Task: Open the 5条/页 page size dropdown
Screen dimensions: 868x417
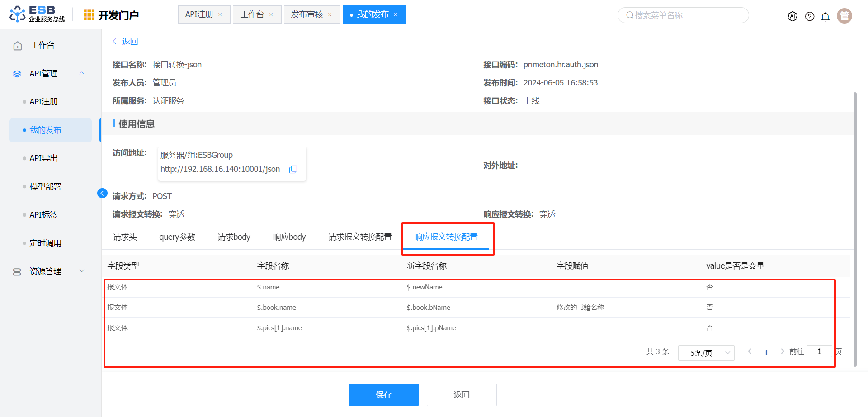Action: 706,353
